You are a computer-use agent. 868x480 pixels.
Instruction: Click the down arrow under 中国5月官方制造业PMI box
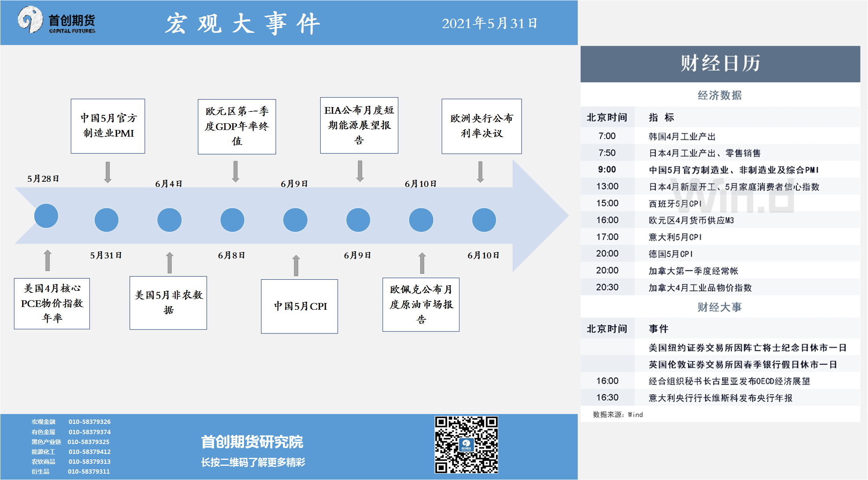point(107,172)
